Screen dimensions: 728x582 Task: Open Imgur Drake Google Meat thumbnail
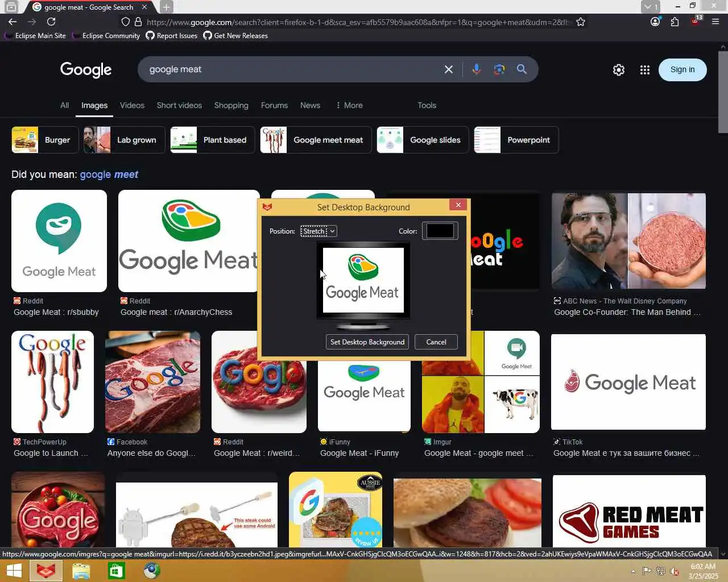coord(481,382)
